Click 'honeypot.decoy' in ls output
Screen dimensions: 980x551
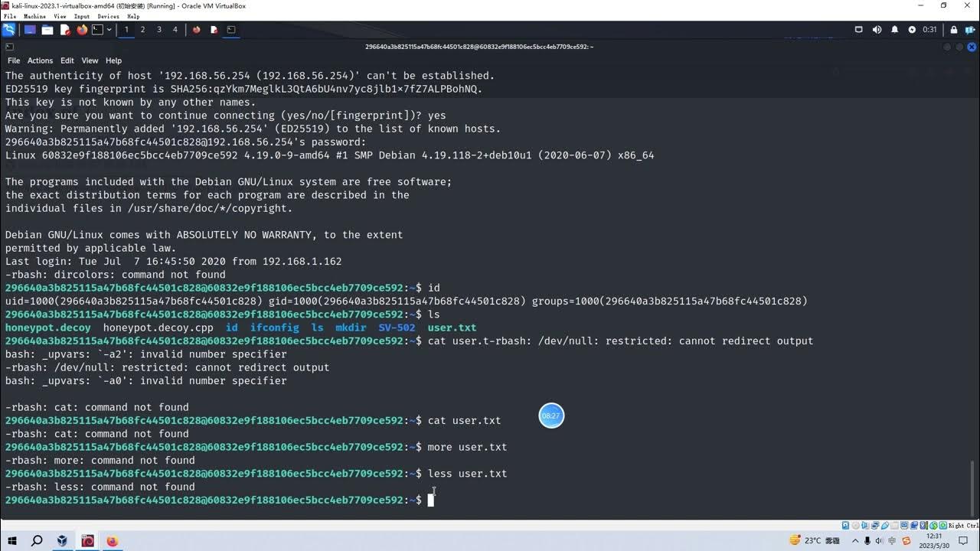48,328
